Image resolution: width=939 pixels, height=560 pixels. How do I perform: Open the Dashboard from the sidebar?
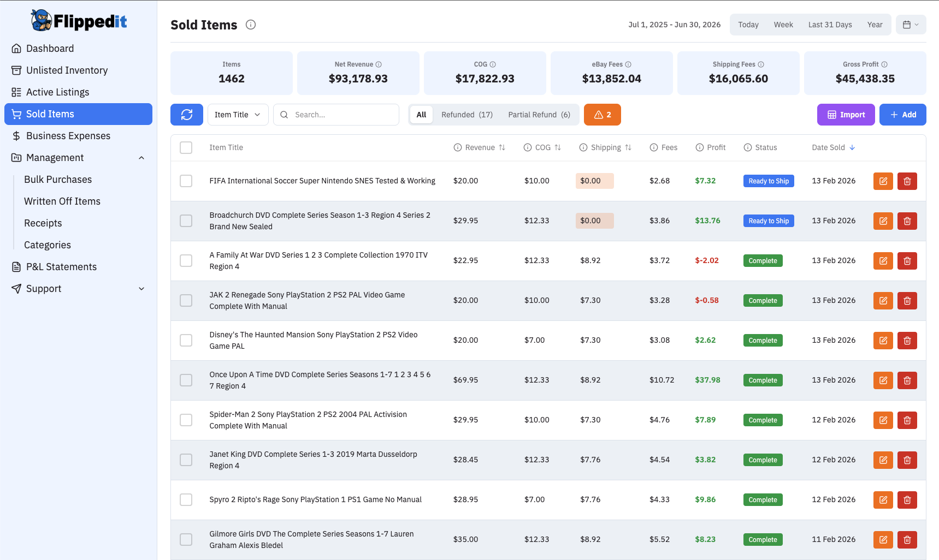50,48
